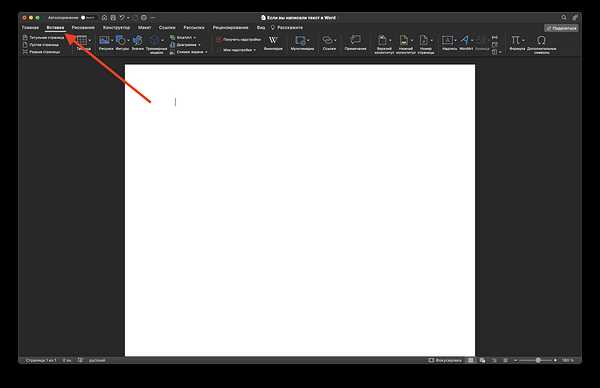Click the Save icon in quick access toolbar

tap(113, 18)
